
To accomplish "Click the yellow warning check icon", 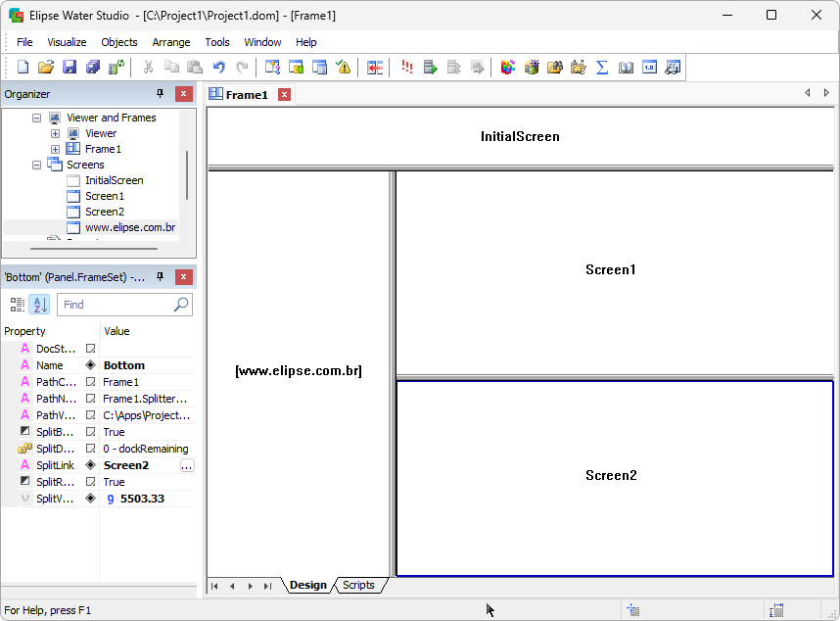I will click(x=344, y=68).
